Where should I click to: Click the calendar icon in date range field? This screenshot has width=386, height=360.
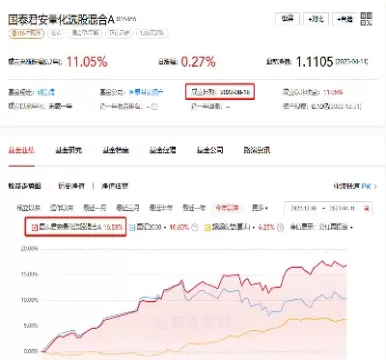coord(367,208)
